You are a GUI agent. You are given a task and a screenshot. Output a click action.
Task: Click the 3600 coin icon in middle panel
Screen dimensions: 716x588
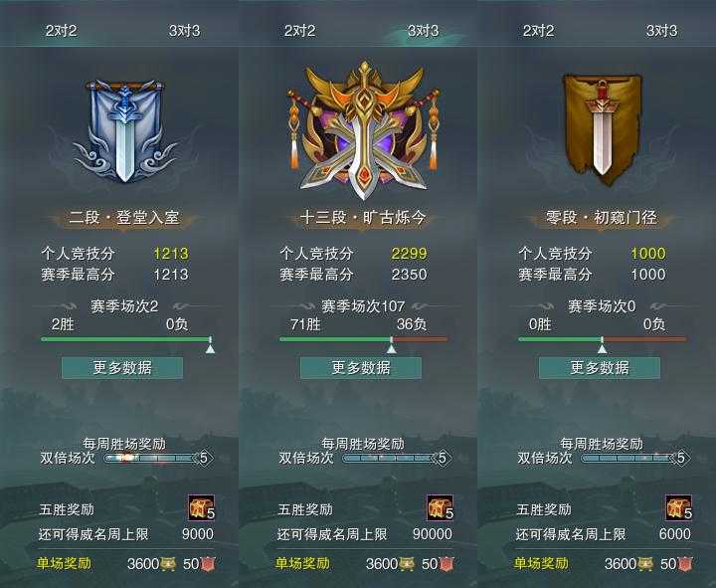pyautogui.click(x=407, y=564)
